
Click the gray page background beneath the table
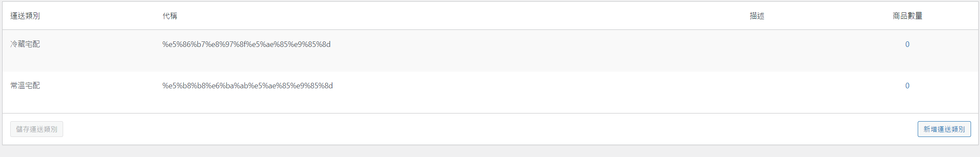(490, 151)
